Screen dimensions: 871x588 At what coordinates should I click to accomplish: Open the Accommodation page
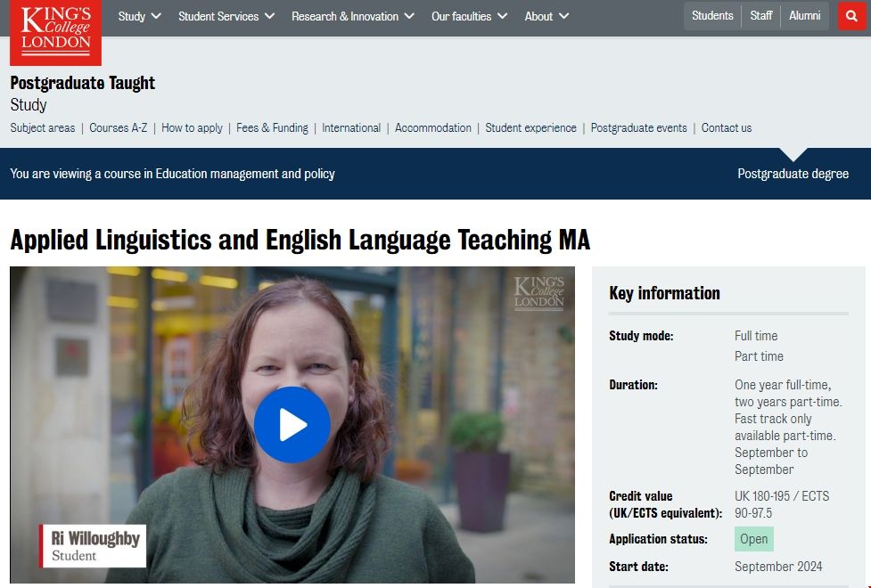[x=433, y=128]
